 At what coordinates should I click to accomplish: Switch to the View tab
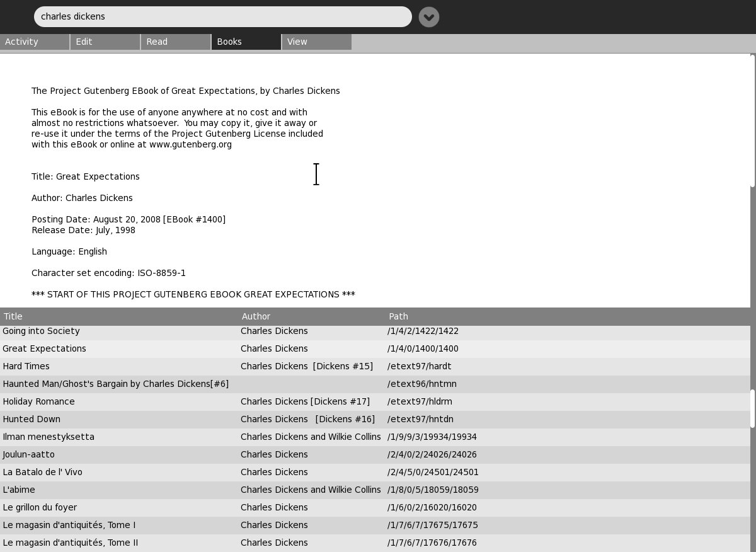[316, 42]
